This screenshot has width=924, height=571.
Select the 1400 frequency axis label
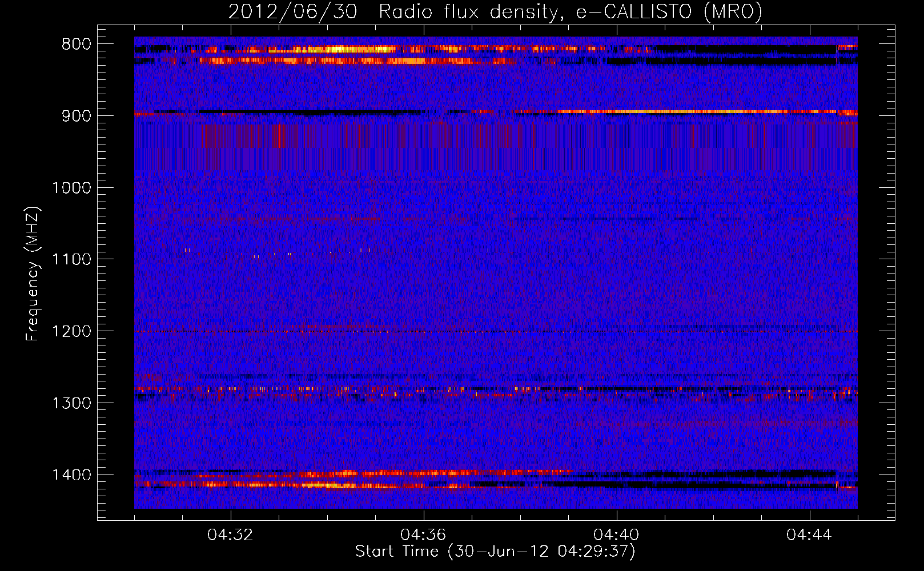[x=71, y=475]
